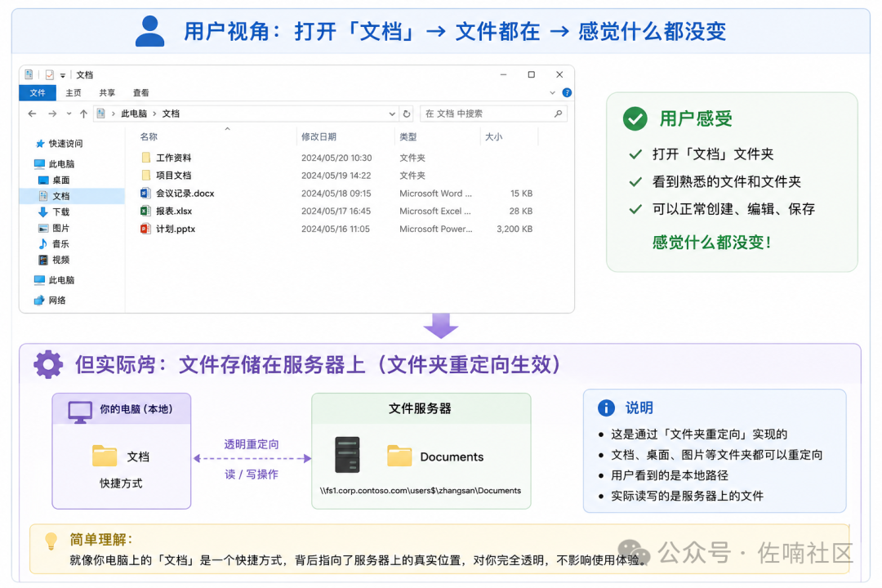The width and height of the screenshot is (882, 588).
Task: Click 此电脑 breadcrumb in address bar
Action: (x=134, y=114)
